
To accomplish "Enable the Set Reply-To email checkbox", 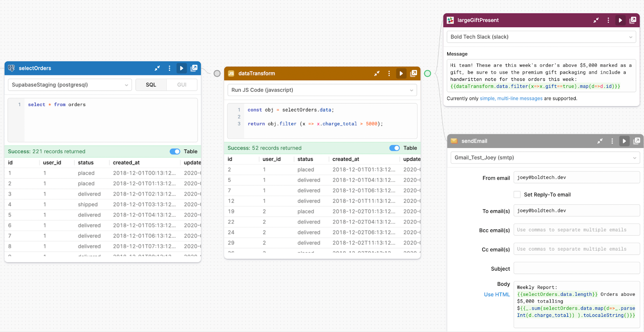I will [x=517, y=195].
